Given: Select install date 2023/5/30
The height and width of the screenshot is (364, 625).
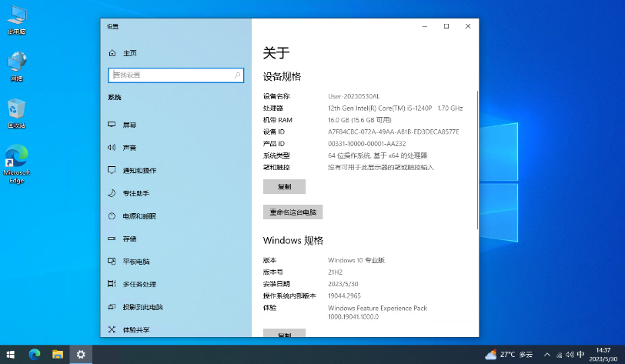Looking at the screenshot, I should click(x=343, y=284).
